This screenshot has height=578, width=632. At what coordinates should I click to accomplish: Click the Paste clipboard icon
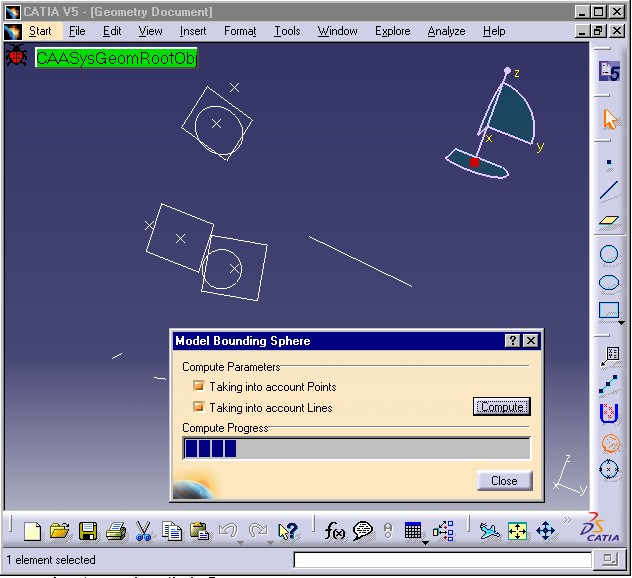tap(200, 531)
